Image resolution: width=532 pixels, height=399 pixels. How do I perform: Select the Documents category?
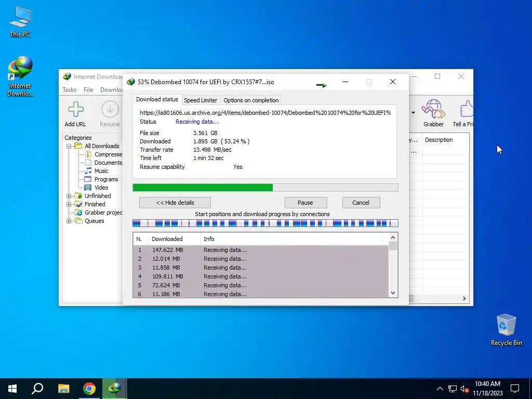tap(108, 163)
